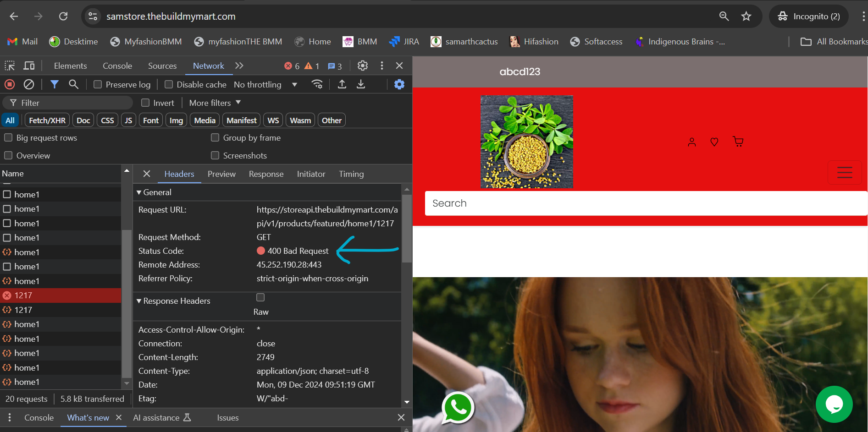Open the user account icon on store page

click(692, 142)
